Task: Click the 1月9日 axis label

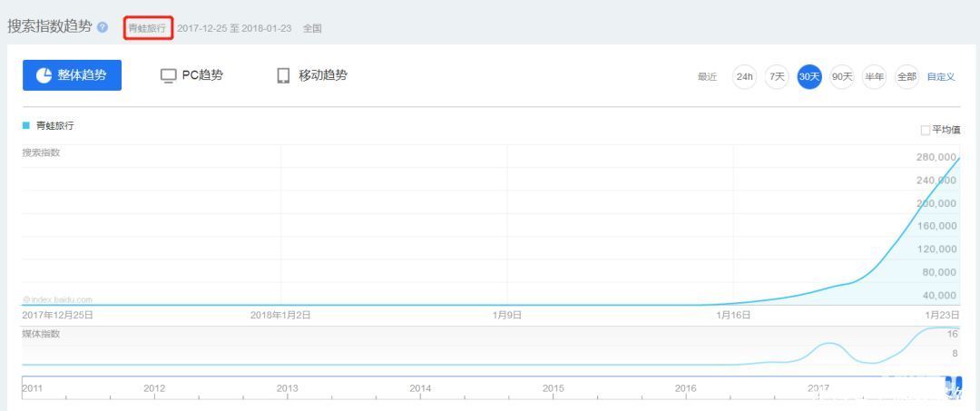Action: (507, 316)
